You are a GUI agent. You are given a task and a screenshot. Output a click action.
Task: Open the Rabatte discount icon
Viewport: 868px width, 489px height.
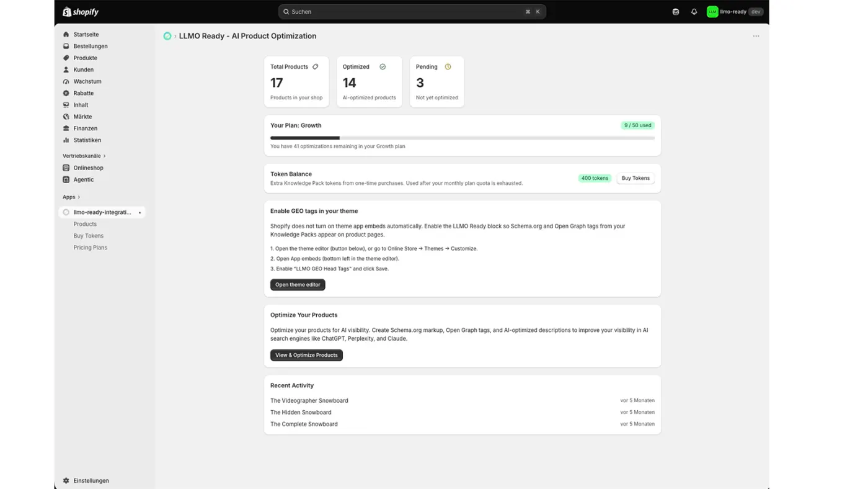66,94
